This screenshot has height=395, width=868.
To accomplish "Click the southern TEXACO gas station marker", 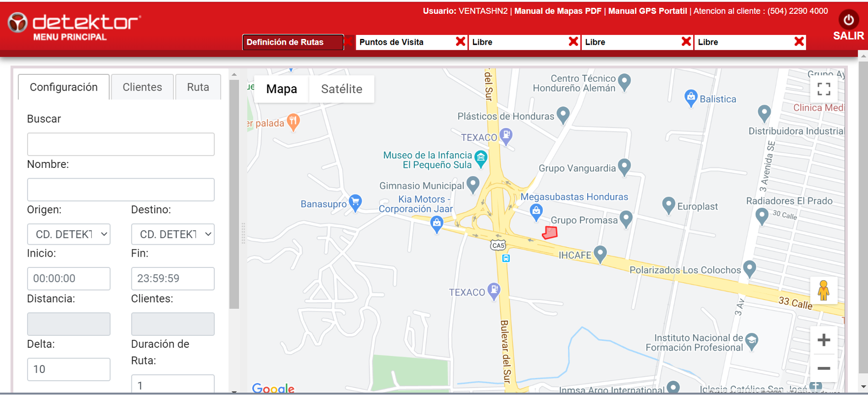I will [x=494, y=291].
